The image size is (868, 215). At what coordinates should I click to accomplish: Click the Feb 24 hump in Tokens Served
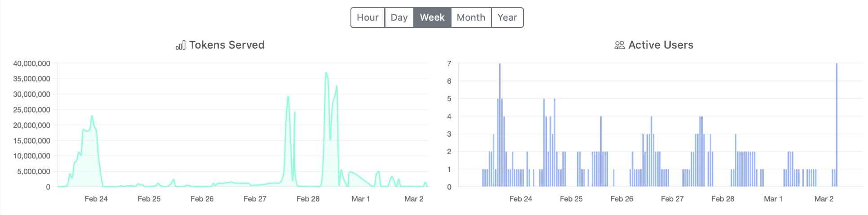[92, 116]
